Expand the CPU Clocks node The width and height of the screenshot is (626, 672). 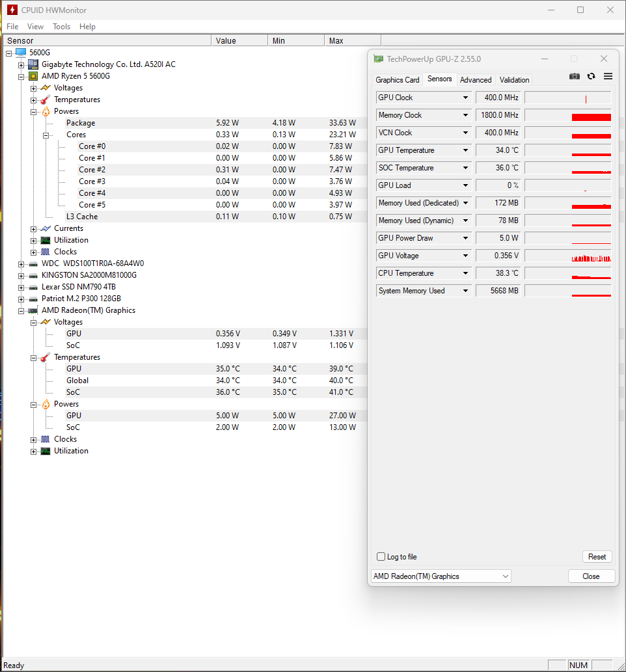[x=33, y=252]
